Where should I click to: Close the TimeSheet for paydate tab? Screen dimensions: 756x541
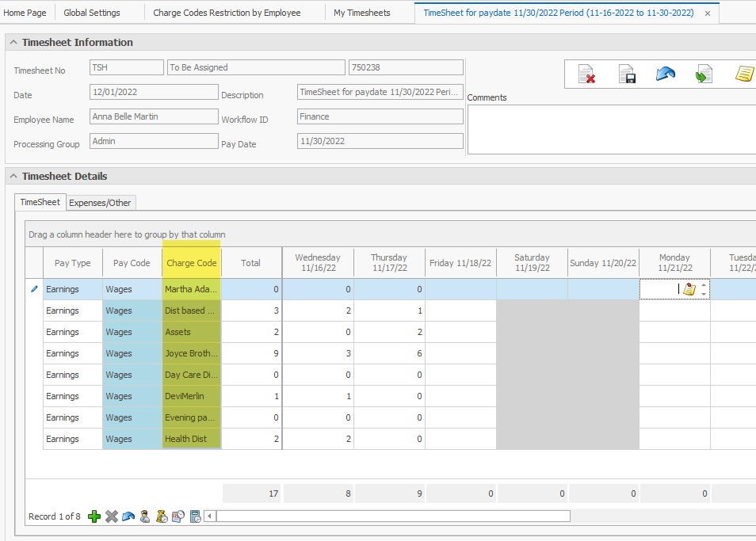click(708, 13)
